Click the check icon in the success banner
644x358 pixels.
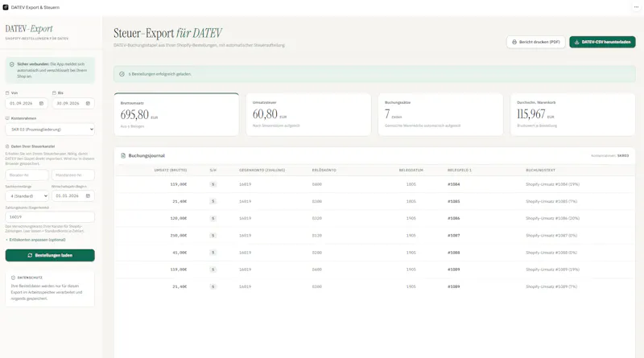(122, 74)
